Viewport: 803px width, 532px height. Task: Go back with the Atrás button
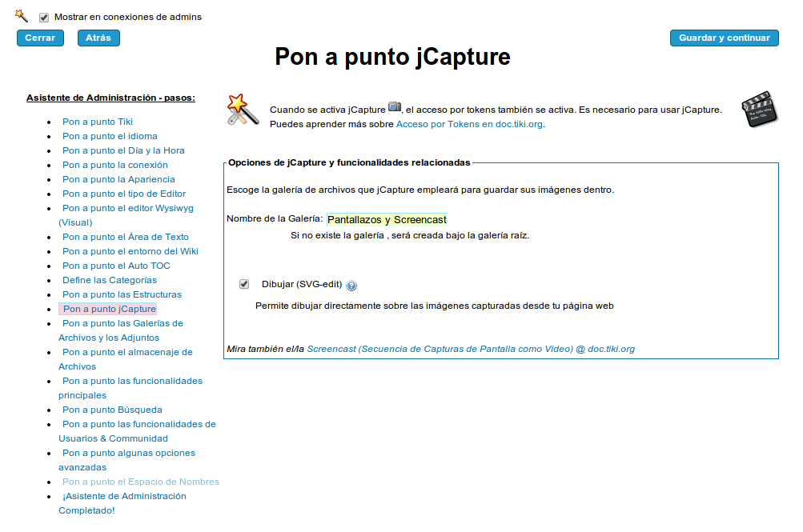coord(98,38)
